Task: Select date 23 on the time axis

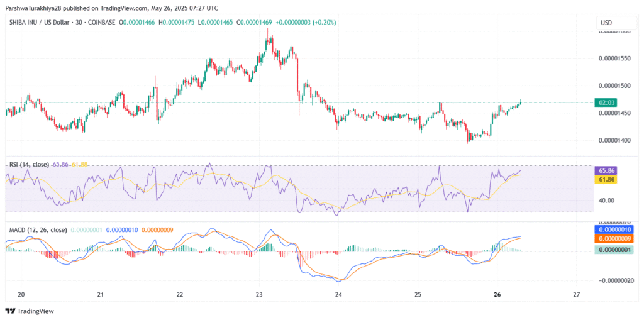Action: point(259,294)
